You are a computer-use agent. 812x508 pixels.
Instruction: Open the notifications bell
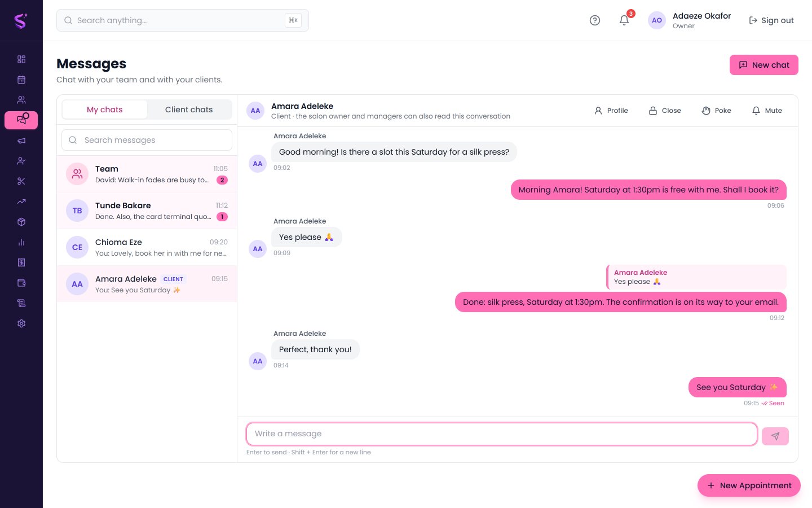tap(624, 20)
